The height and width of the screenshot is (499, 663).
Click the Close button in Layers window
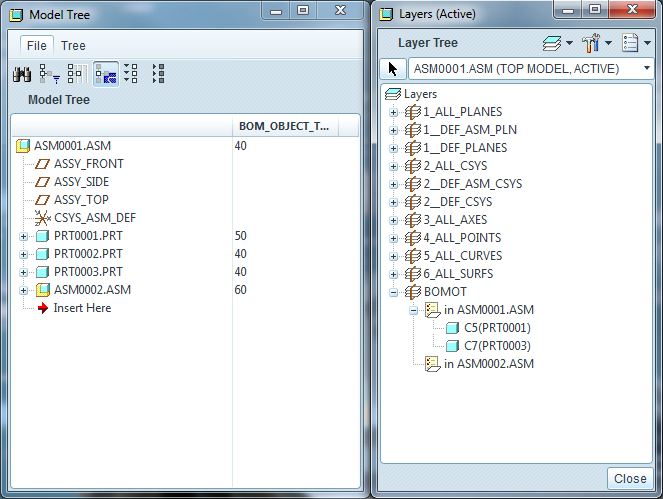click(630, 478)
